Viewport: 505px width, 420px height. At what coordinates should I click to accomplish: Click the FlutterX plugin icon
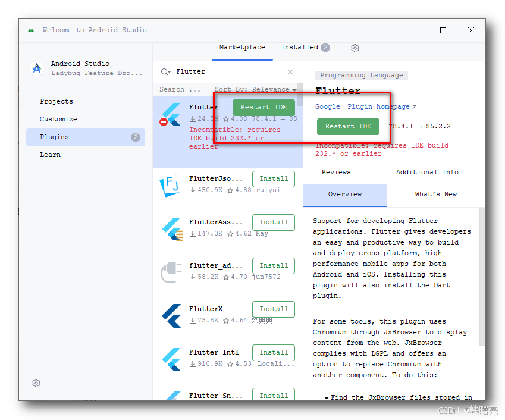tap(171, 316)
